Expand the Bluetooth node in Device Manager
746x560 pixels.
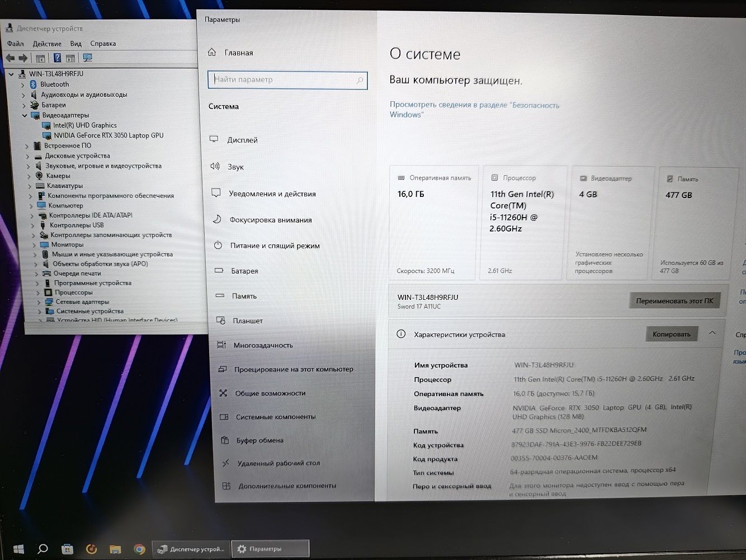point(23,84)
